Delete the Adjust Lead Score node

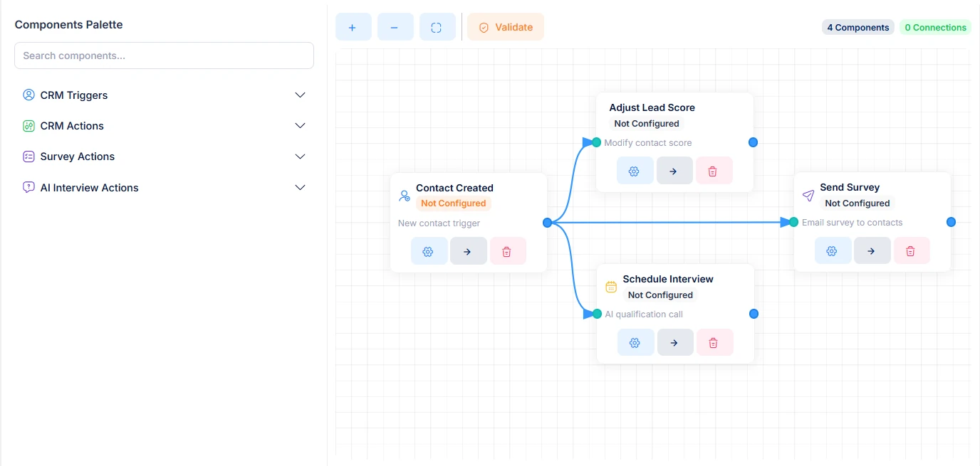click(x=714, y=171)
